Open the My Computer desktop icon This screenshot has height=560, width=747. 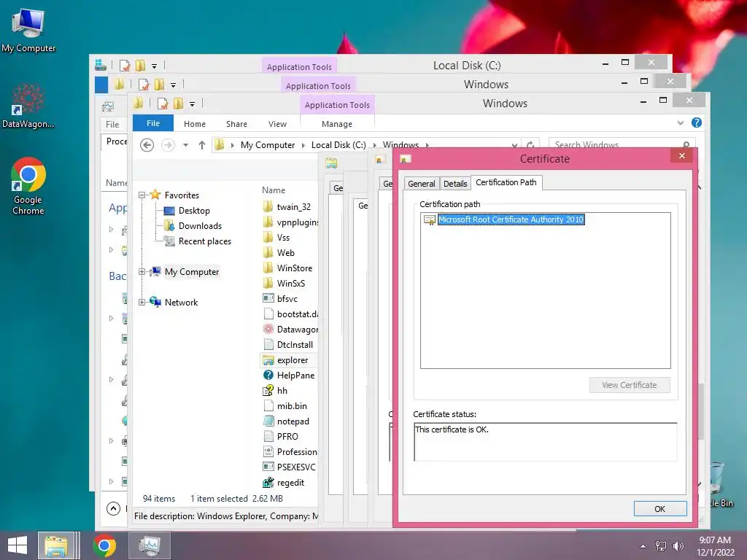click(x=28, y=29)
